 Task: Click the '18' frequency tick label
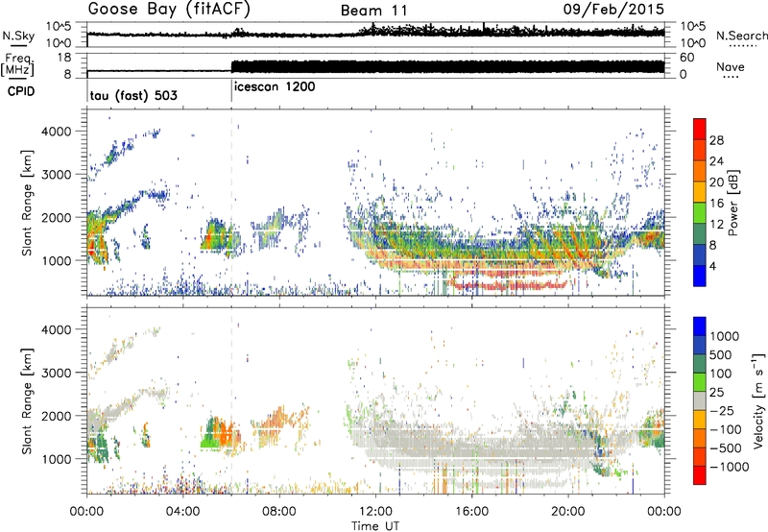[x=63, y=58]
